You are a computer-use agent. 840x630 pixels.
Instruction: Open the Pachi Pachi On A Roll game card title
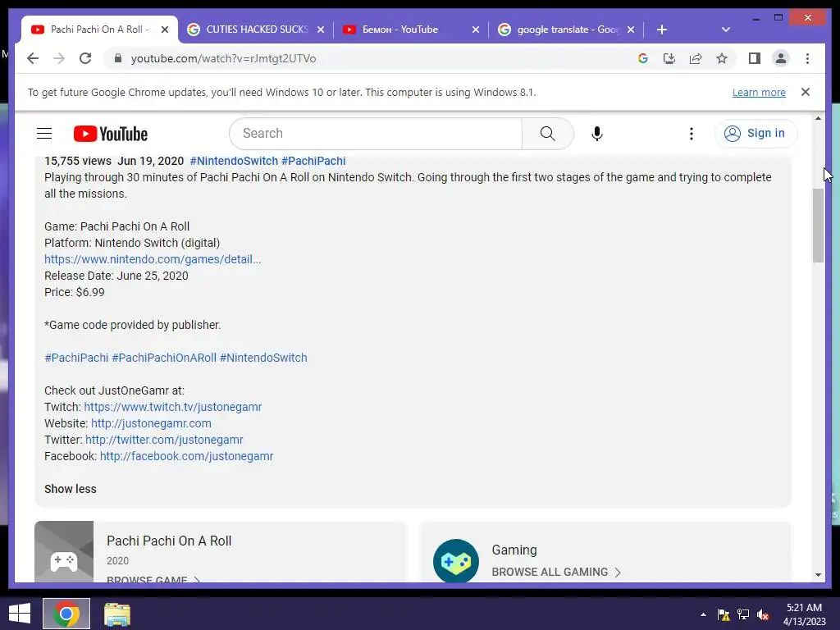pos(169,541)
